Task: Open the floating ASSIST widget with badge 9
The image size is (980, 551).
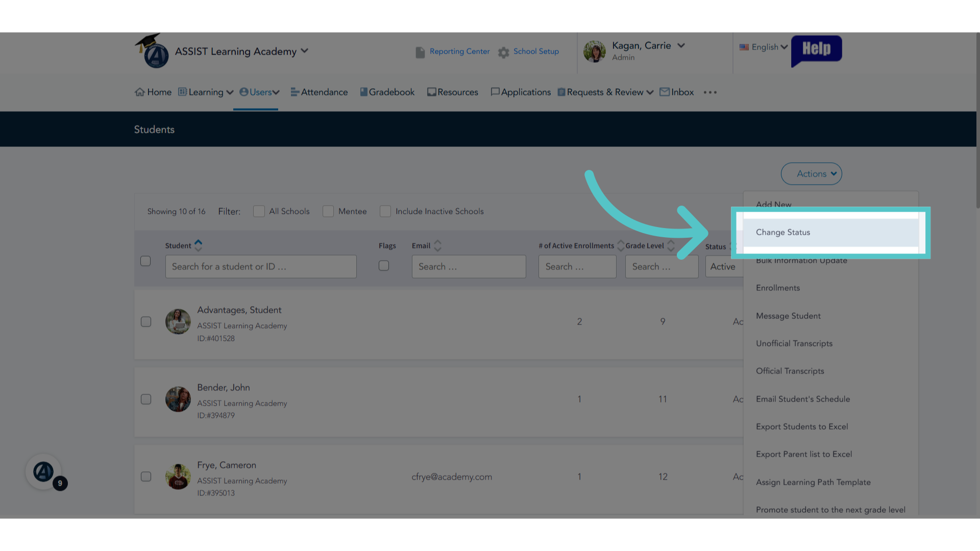Action: [x=44, y=472]
